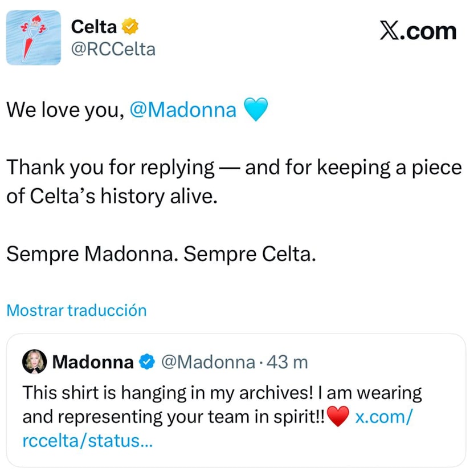Show translation via Mostrar traducción
Screen dimensions: 470x476
point(76,310)
